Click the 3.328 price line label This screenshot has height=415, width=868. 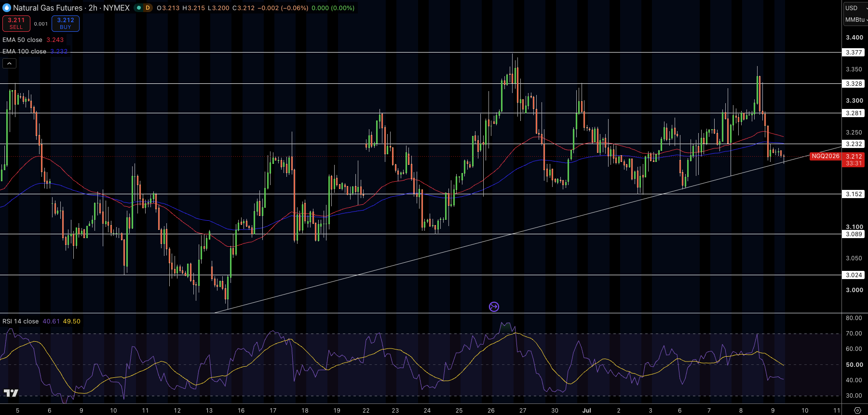pos(854,83)
